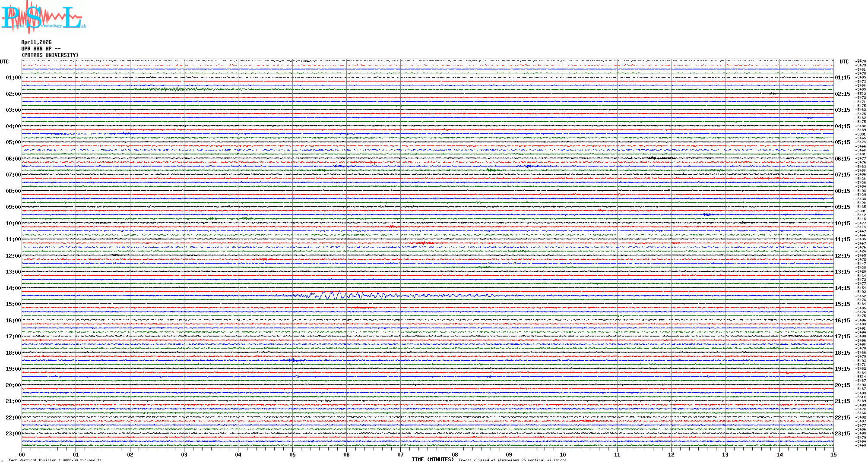
Task: Click the Apr11,2026 date label
Action: coord(36,42)
